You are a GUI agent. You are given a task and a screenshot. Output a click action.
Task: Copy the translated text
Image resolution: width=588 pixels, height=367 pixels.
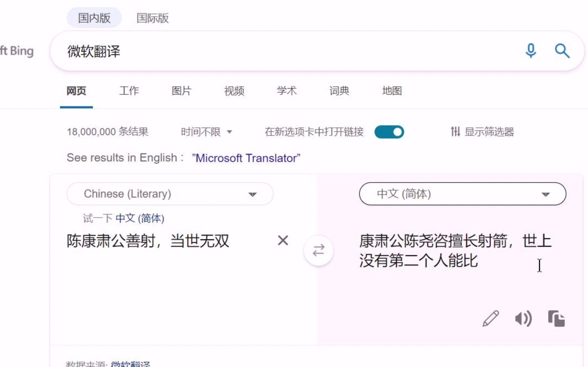[556, 318]
